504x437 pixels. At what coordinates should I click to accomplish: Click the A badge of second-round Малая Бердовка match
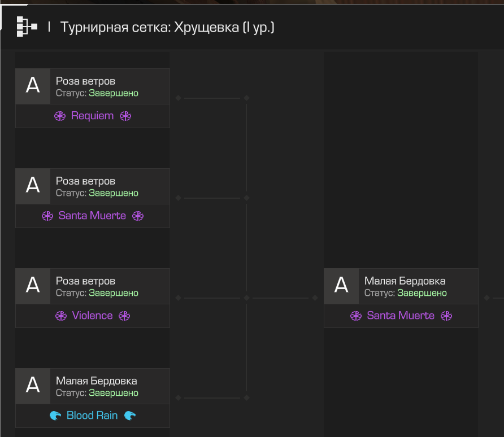click(341, 286)
